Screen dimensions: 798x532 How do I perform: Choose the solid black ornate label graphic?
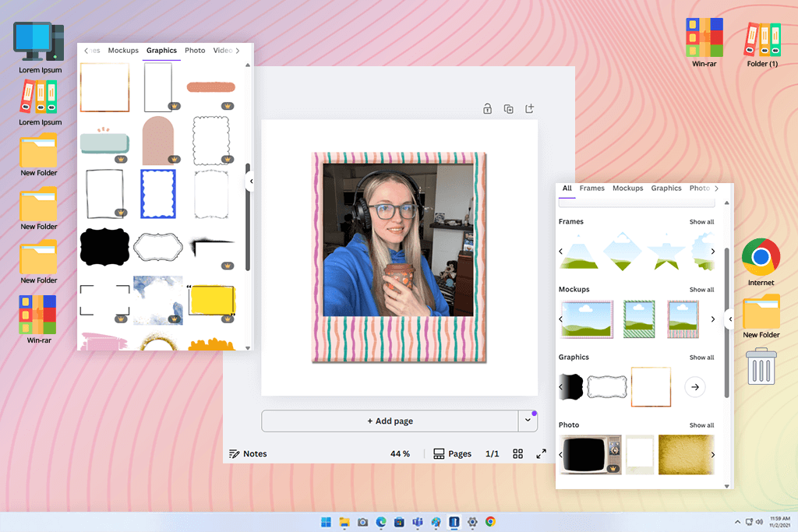pyautogui.click(x=104, y=247)
